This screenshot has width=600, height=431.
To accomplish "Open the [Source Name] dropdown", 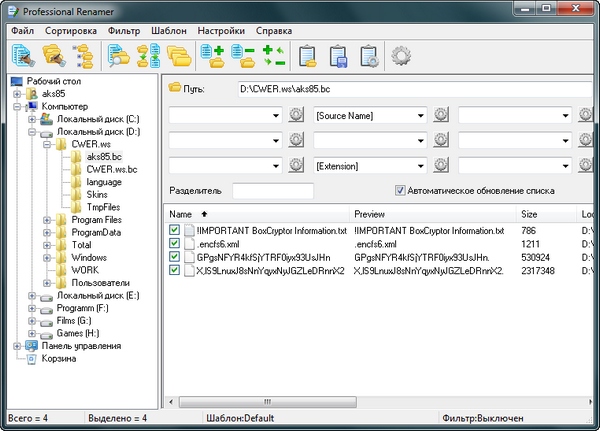I will pyautogui.click(x=422, y=115).
